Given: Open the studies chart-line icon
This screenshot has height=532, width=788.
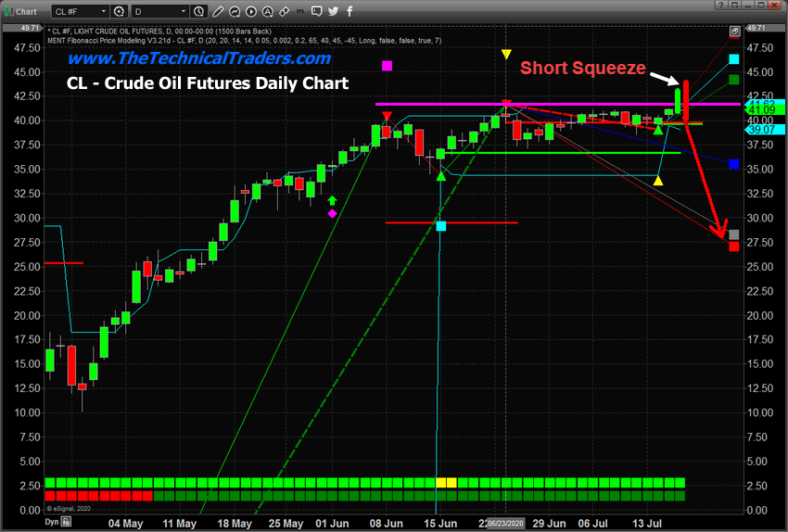Looking at the screenshot, I should coord(235,11).
